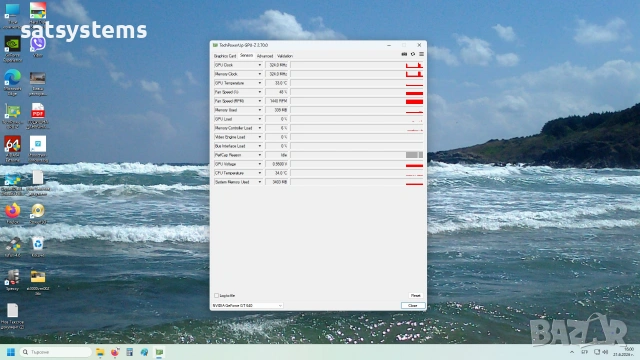Expand the GPU Temperature sensor dropdown
This screenshot has height=360, width=640.
click(x=260, y=83)
